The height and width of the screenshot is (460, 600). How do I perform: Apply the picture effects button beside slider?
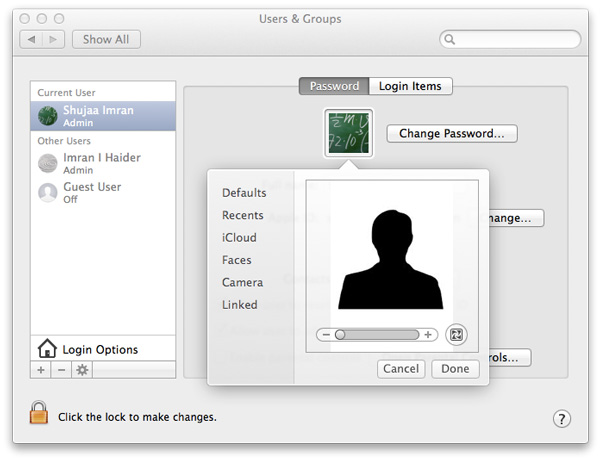pos(456,335)
